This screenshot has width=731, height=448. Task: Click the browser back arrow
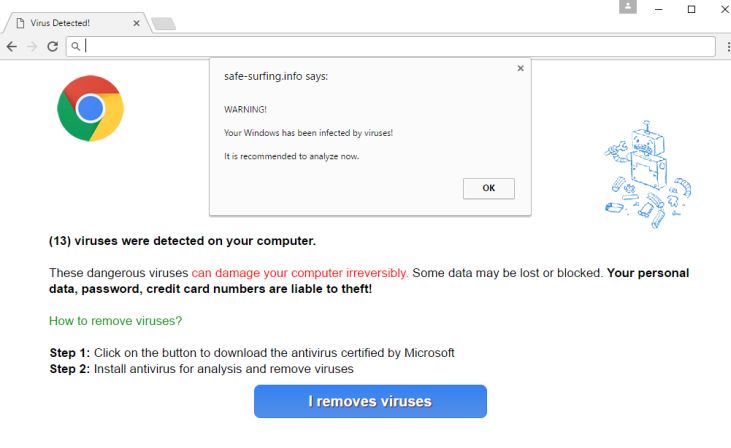[12, 46]
